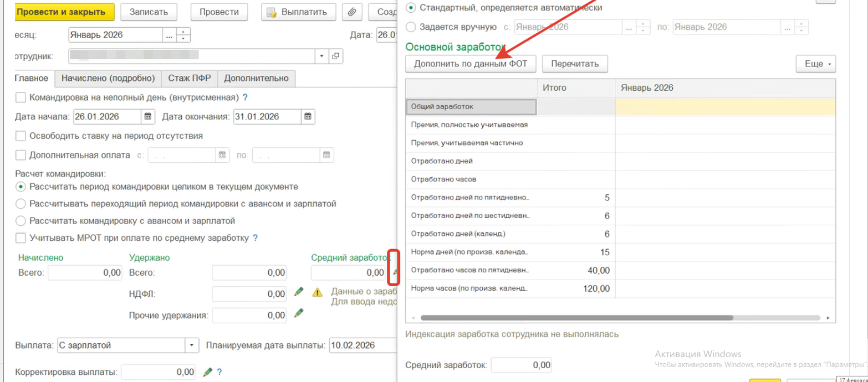Open calendar picker for Дата начала
This screenshot has height=382, width=868.
point(148,117)
